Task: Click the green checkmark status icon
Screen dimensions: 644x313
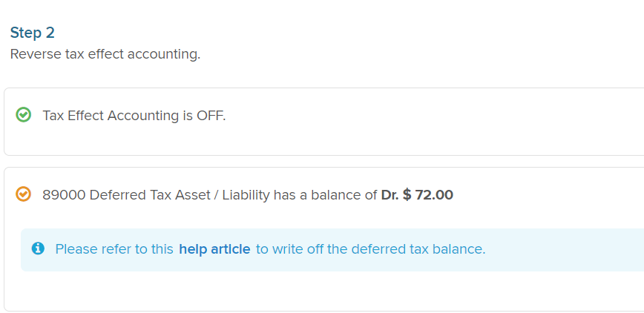Action: tap(24, 115)
